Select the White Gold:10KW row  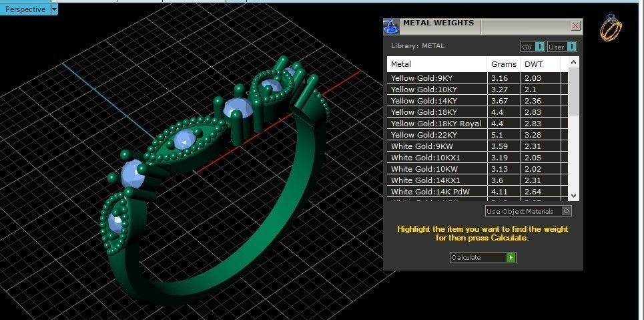click(477, 169)
